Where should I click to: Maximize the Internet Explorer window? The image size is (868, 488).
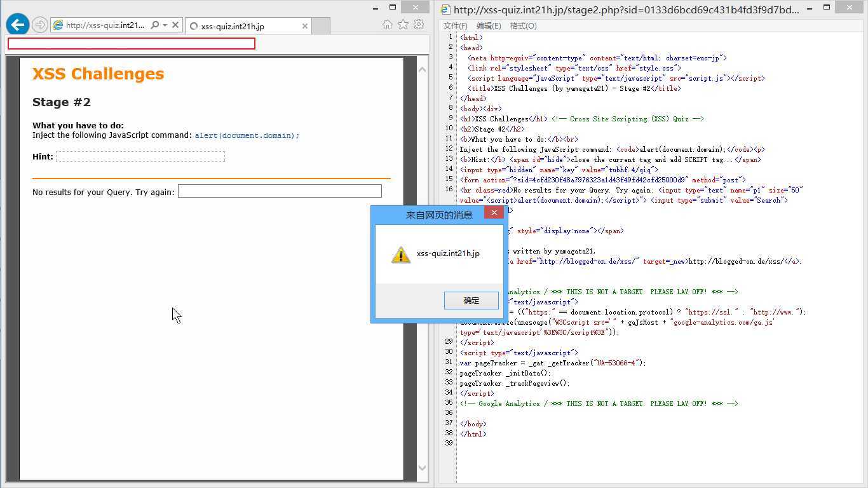pyautogui.click(x=393, y=8)
